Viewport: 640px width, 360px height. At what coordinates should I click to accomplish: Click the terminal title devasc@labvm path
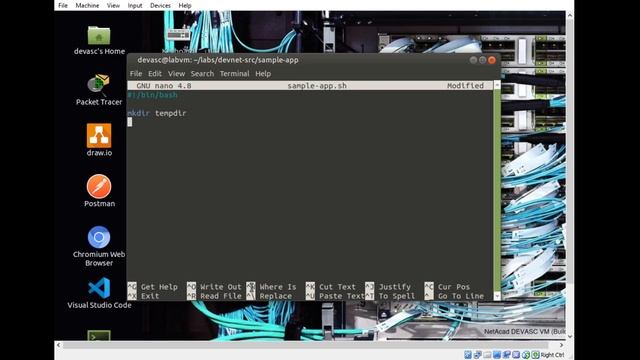(218, 60)
